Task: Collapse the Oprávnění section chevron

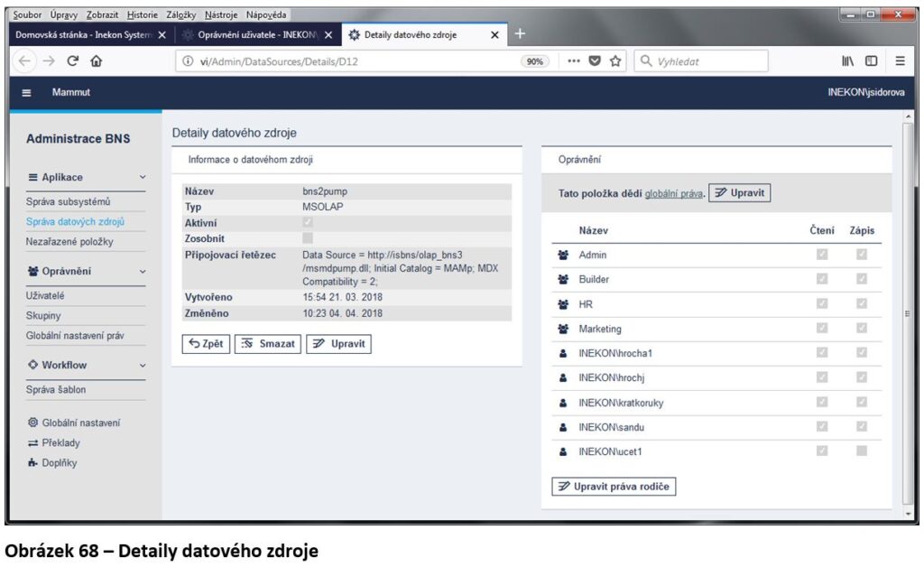Action: pyautogui.click(x=143, y=272)
